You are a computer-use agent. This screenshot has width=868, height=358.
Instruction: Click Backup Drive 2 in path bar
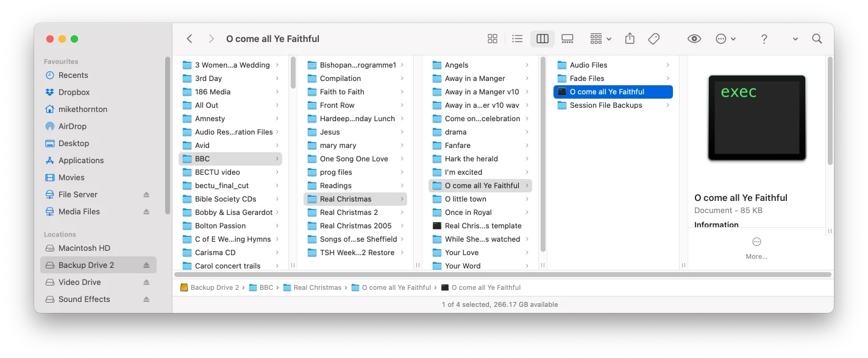point(210,287)
